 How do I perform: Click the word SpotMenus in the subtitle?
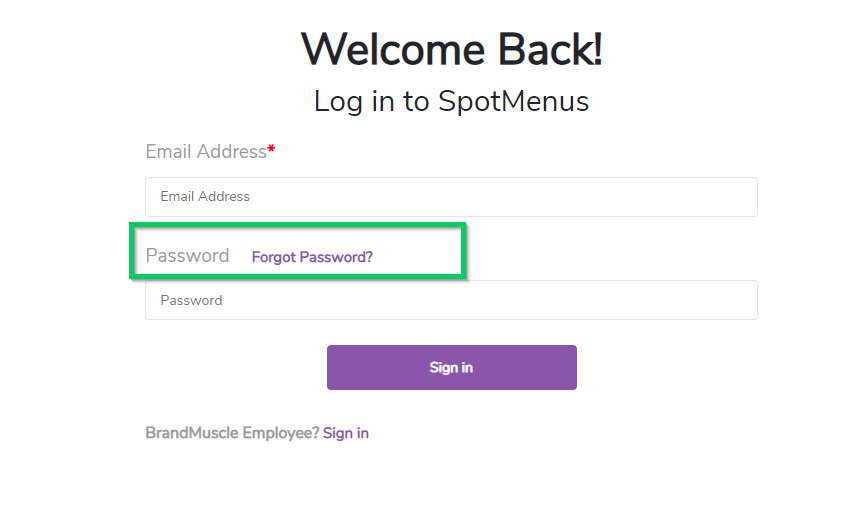[513, 101]
